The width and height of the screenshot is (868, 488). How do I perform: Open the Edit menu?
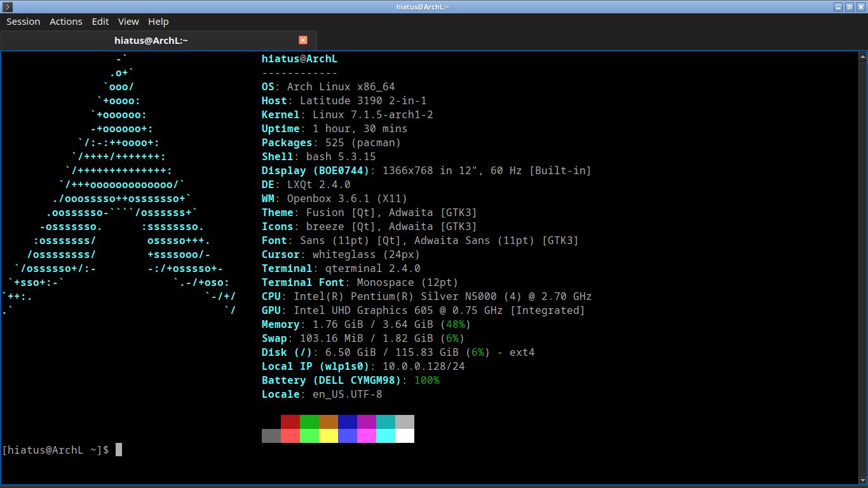pos(100,22)
